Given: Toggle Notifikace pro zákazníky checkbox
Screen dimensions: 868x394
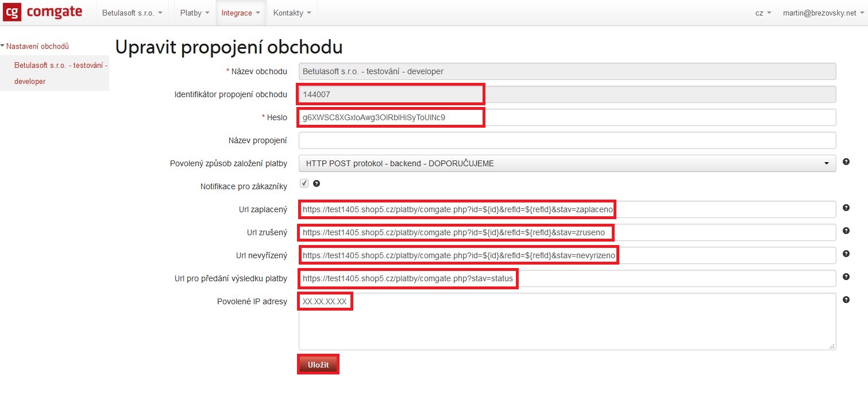Looking at the screenshot, I should click(x=304, y=183).
